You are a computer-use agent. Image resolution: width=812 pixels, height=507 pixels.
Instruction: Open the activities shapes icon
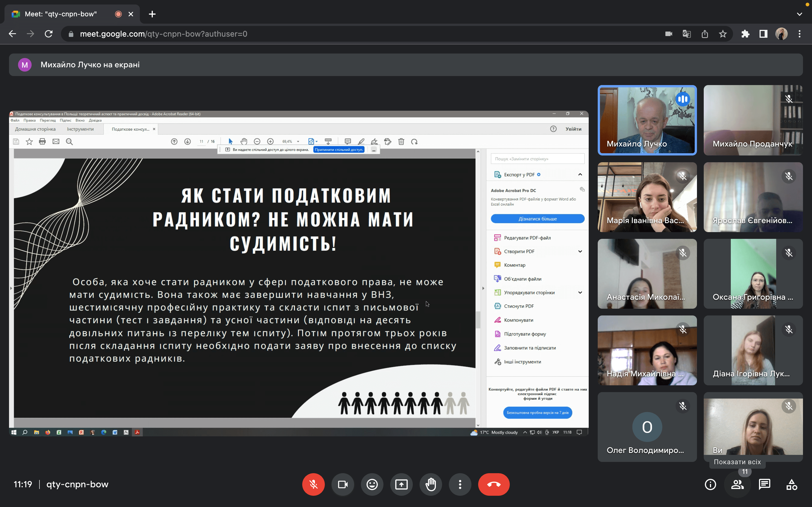pos(791,484)
